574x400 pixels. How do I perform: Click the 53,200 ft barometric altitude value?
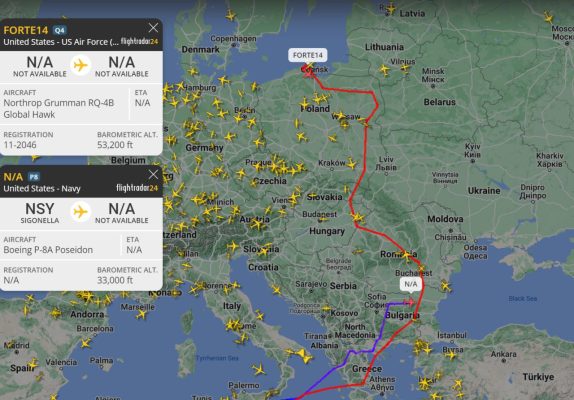(115, 145)
